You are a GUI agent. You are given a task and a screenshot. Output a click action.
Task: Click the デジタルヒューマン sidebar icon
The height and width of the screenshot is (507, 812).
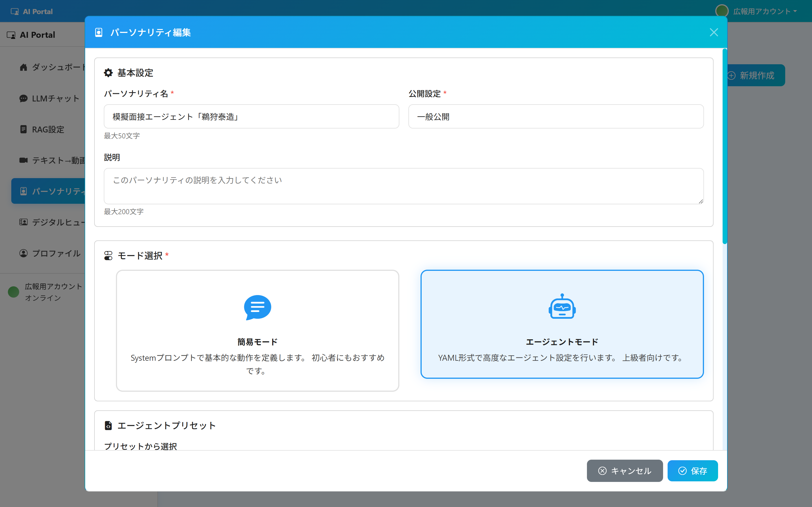pyautogui.click(x=23, y=222)
